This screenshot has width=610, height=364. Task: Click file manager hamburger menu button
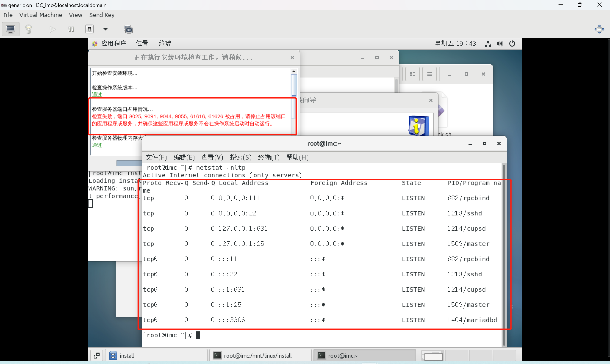click(x=429, y=74)
